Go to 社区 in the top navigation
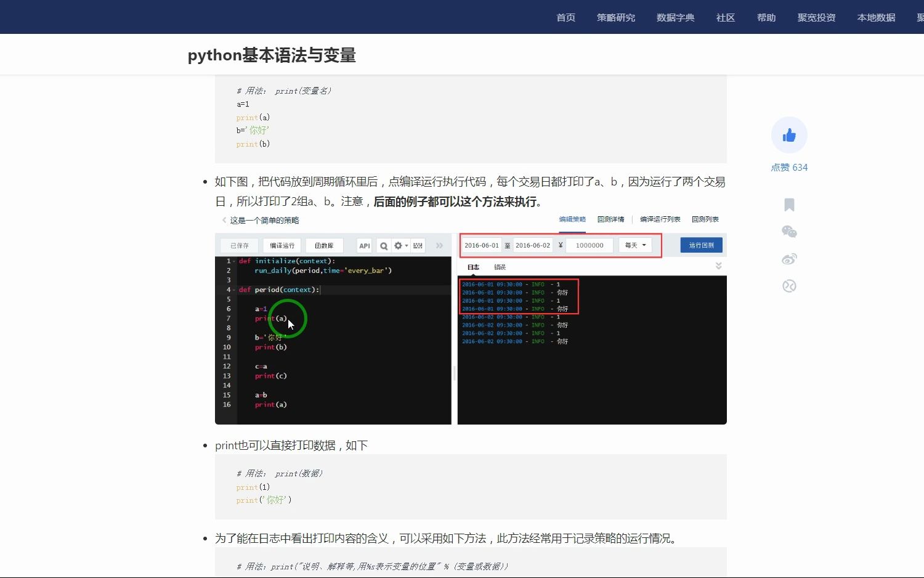This screenshot has height=578, width=924. click(726, 17)
